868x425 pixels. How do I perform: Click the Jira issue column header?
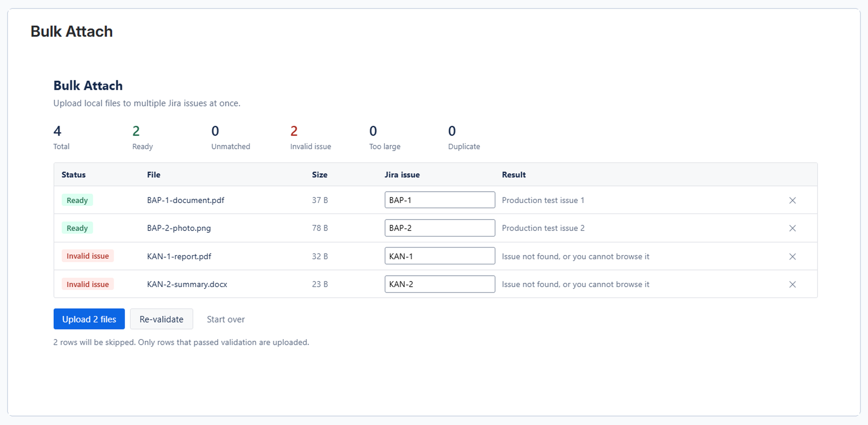pos(402,175)
